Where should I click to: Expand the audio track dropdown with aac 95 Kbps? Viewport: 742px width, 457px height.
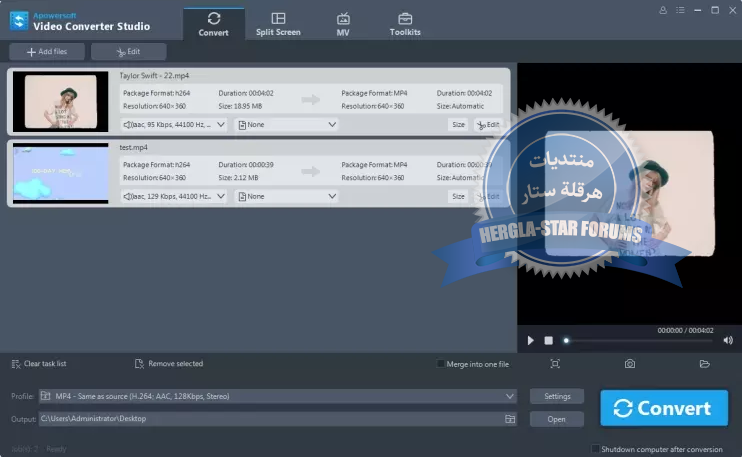tap(173, 124)
